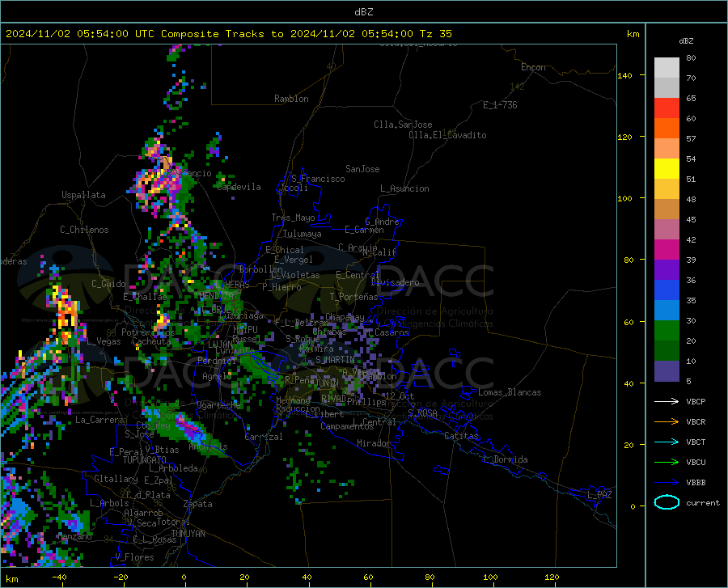Select the light gray 80 dBZ color swatch

click(667, 67)
